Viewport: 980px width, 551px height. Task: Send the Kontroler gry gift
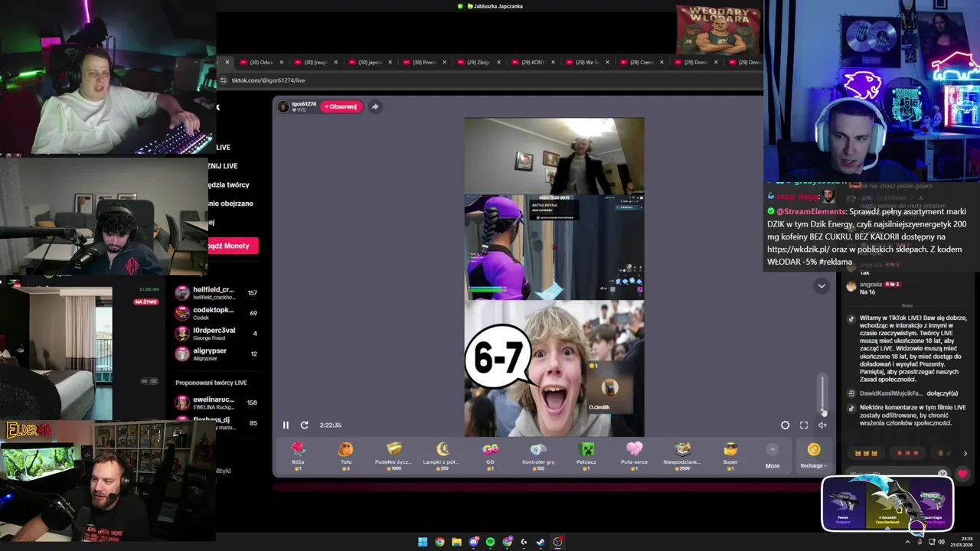coord(538,455)
